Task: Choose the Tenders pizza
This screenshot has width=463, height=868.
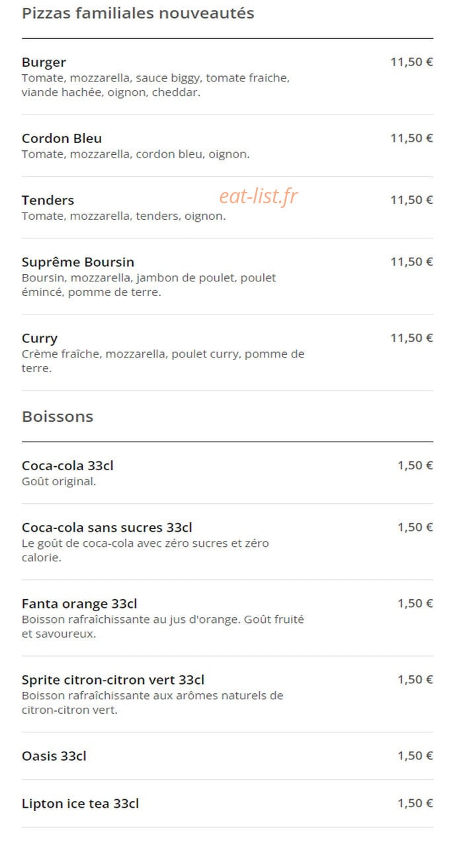Action: (228, 207)
